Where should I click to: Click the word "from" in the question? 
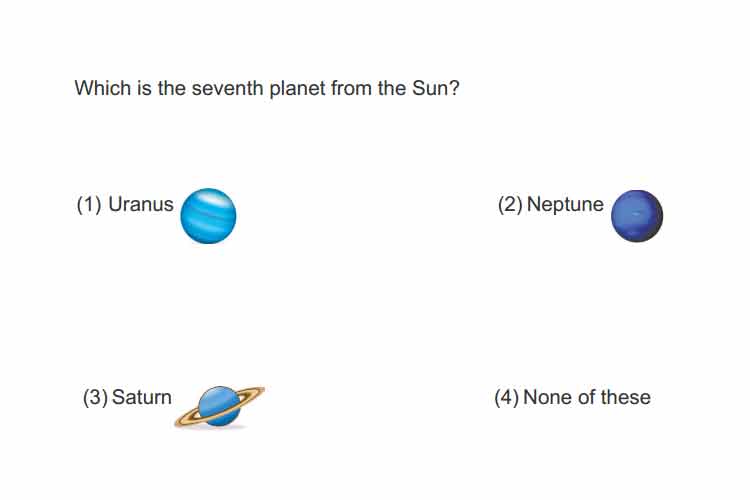pyautogui.click(x=351, y=89)
